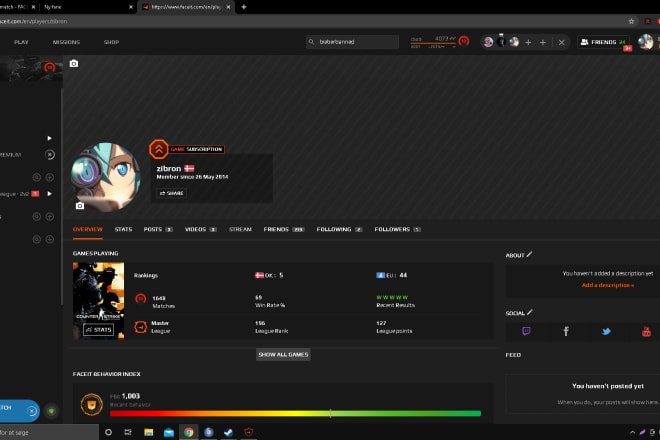
Task: Dismiss the PREMIUM sidebar item
Action: coord(50,155)
